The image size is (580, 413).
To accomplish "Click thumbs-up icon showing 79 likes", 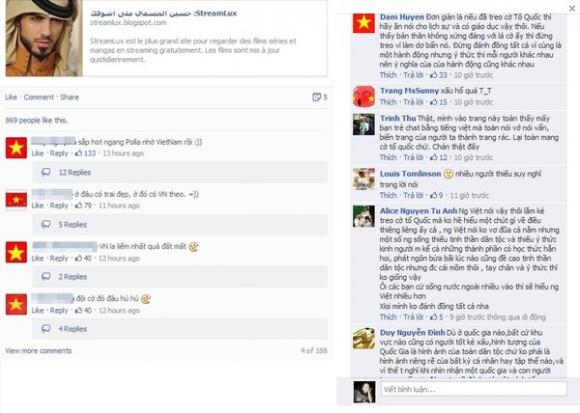I will pyautogui.click(x=78, y=206).
